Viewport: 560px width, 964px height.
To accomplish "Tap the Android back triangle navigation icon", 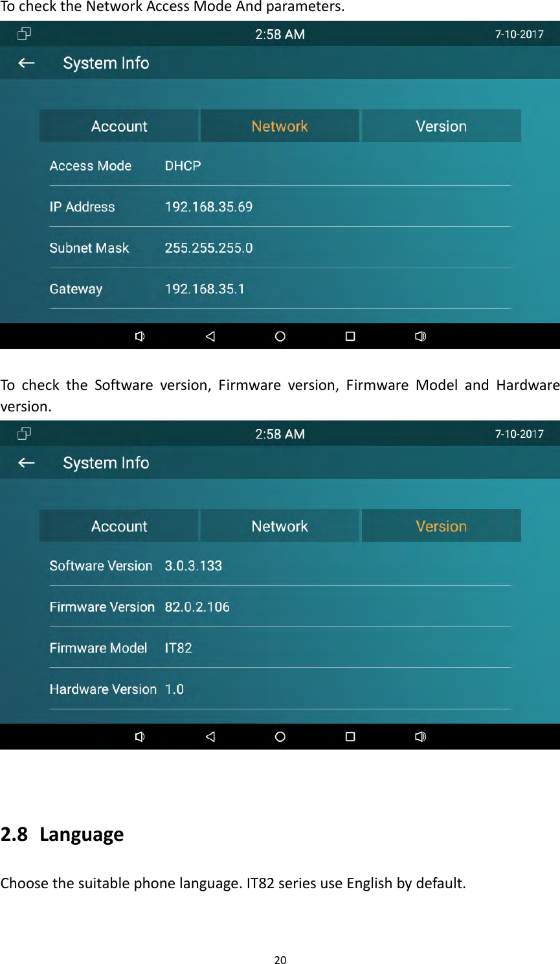I will (210, 336).
